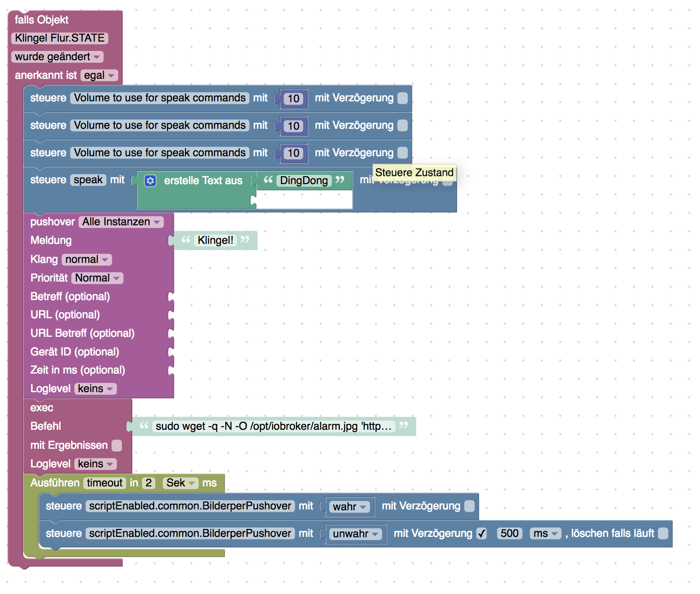The image size is (700, 594).
Task: Select BilderperPushover object in 'wahr' block
Action: pos(190,506)
